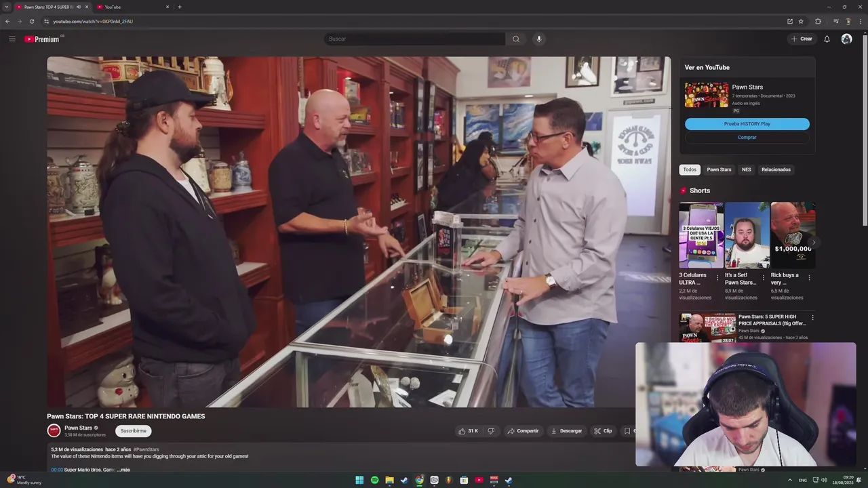
Task: Expand description with ...más
Action: pos(123,470)
